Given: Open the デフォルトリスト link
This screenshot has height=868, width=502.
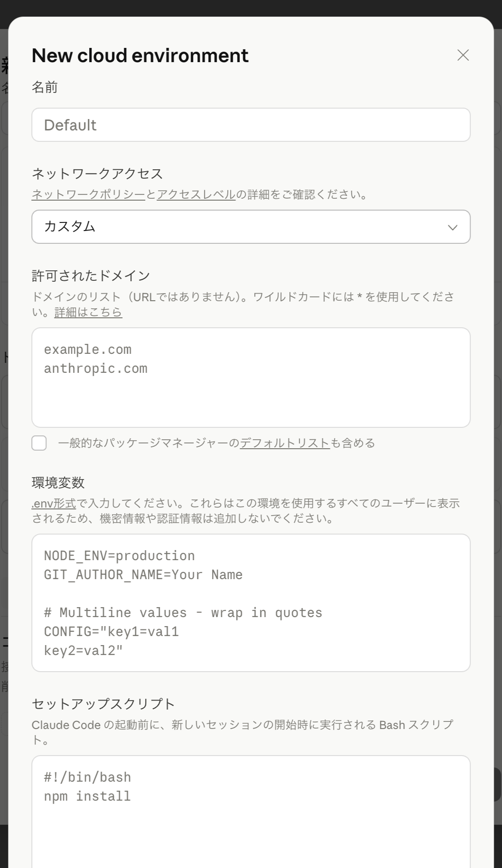Looking at the screenshot, I should [284, 443].
